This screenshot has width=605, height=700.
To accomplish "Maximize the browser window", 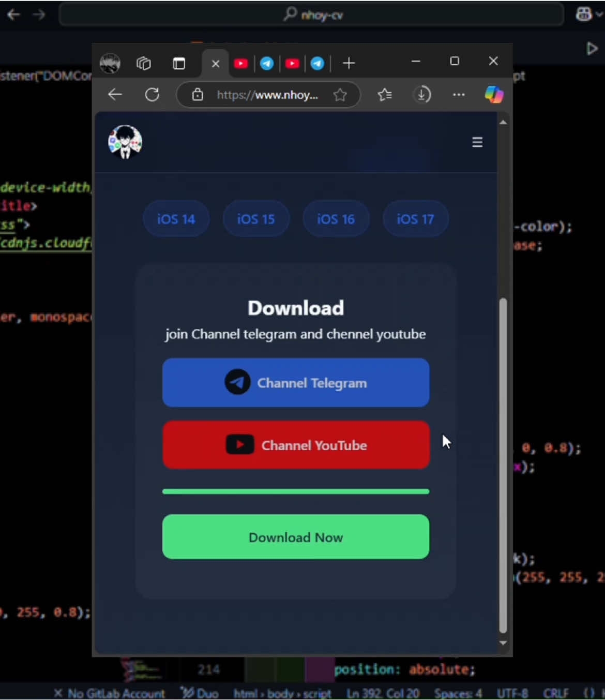I will click(455, 61).
